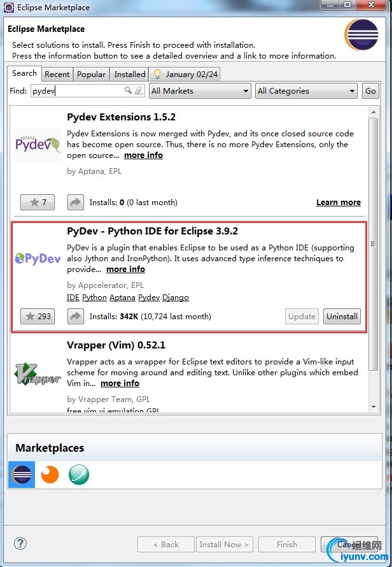Open the January 02/24 tab
Image resolution: width=392 pixels, height=567 pixels.
[185, 74]
